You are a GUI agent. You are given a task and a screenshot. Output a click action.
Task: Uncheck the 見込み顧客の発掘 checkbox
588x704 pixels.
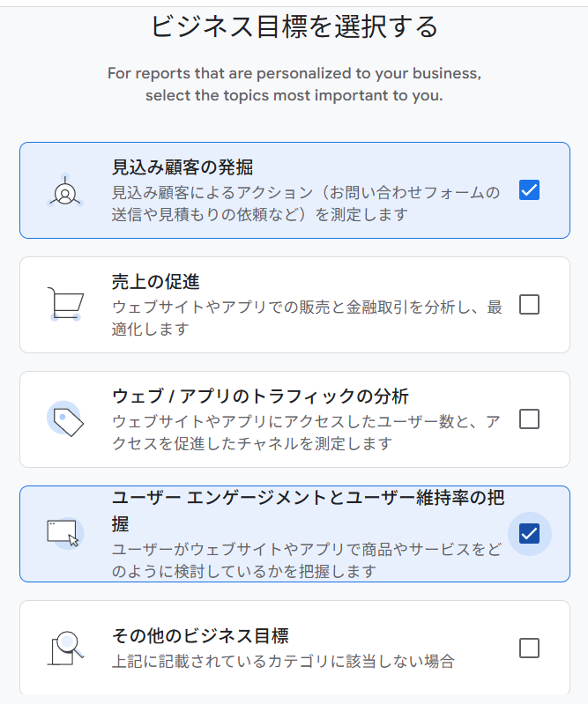(x=529, y=190)
